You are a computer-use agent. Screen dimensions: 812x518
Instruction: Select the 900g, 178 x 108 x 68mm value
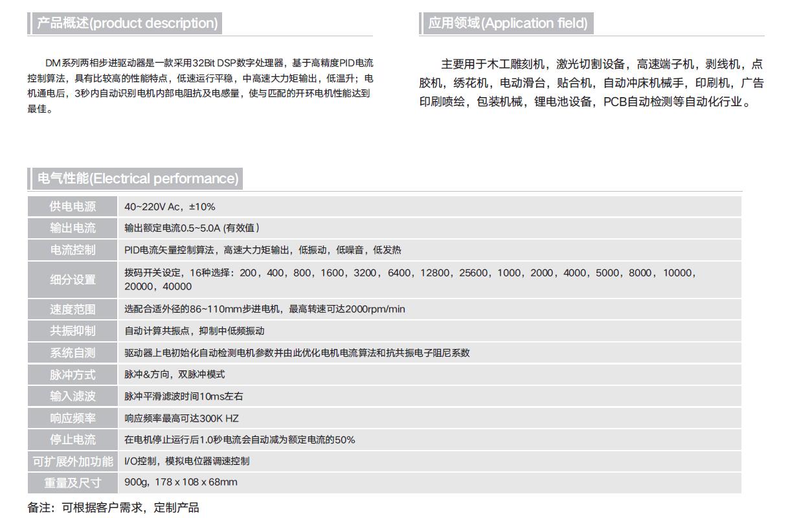[181, 482]
